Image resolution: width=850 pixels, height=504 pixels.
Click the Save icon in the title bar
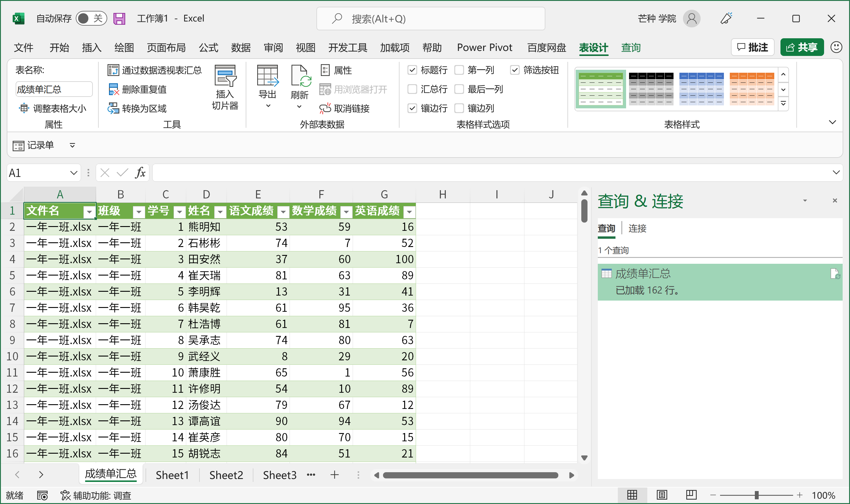119,18
